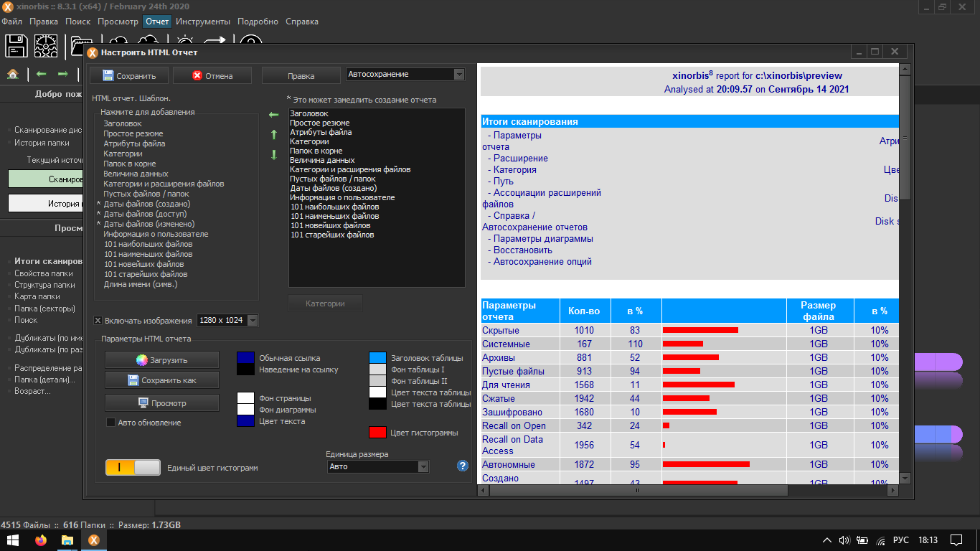Click the preview pane vertical scrollbar

905,273
